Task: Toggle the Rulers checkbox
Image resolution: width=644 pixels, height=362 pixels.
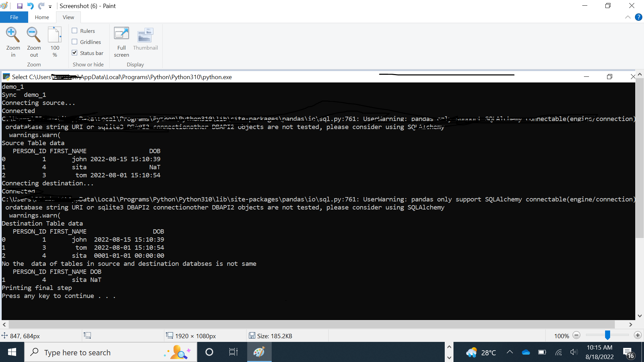Action: 75,31
